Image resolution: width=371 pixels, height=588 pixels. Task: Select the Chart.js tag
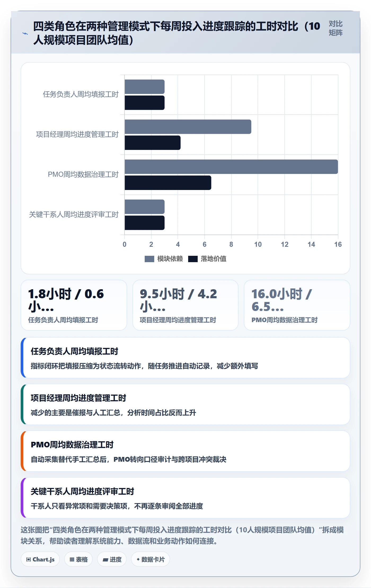click(40, 559)
